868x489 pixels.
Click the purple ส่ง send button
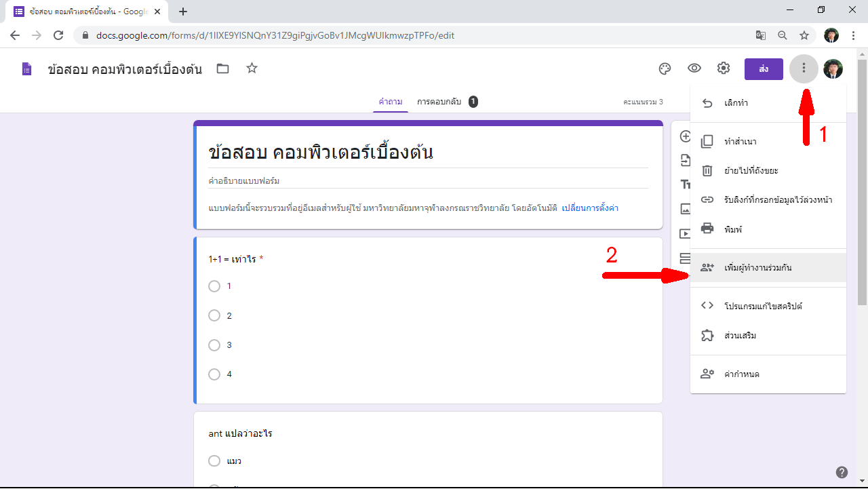pyautogui.click(x=764, y=69)
